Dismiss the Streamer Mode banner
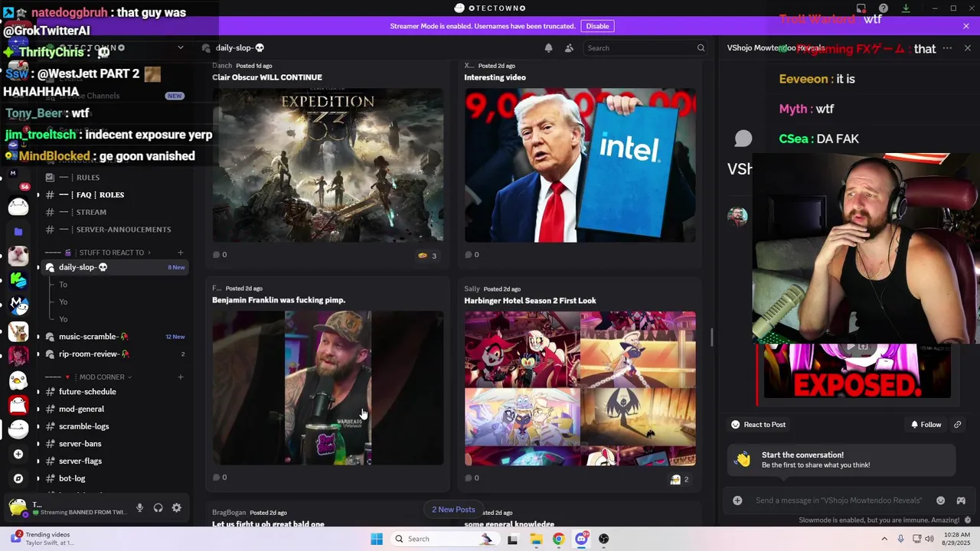 966,26
